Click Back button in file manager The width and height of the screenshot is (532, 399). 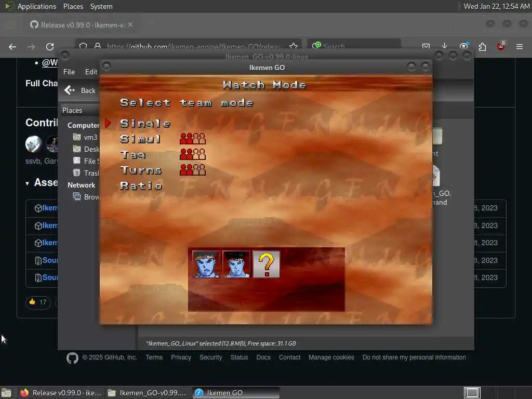point(80,90)
